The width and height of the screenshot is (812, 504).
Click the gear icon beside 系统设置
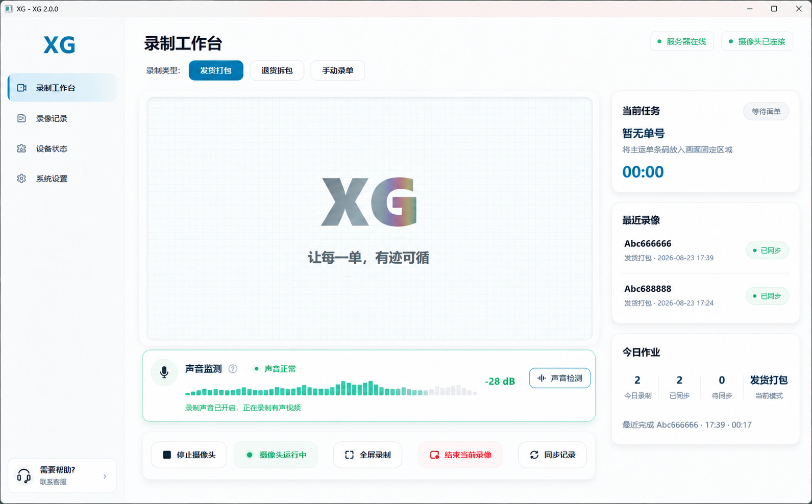(x=21, y=179)
